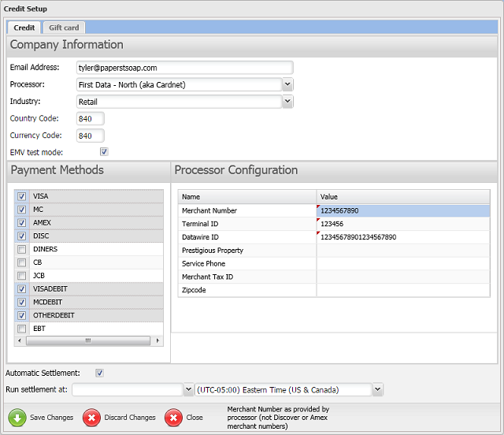Open the Processor dropdown list
Viewport: 504px width, 435px height.
[287, 84]
